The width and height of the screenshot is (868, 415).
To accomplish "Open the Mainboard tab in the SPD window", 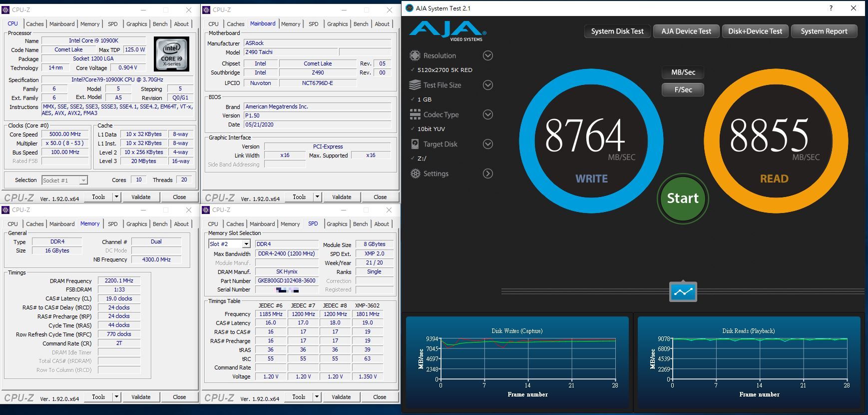I will (262, 224).
